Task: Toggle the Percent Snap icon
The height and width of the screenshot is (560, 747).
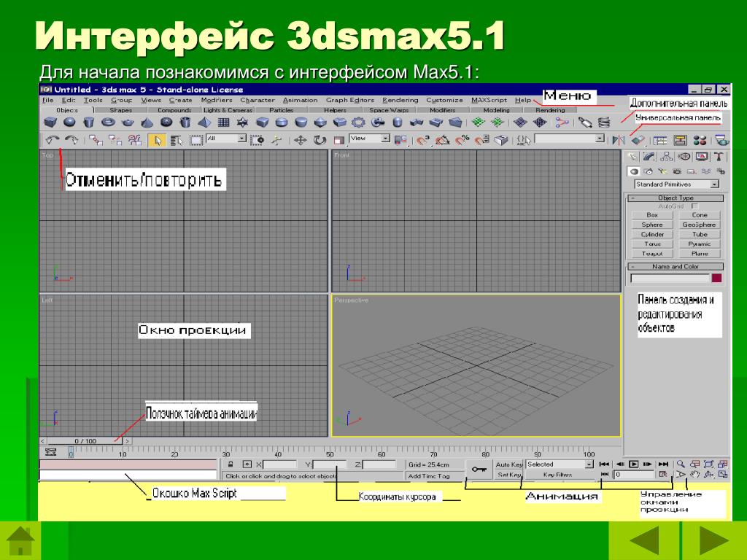Action: (x=462, y=141)
